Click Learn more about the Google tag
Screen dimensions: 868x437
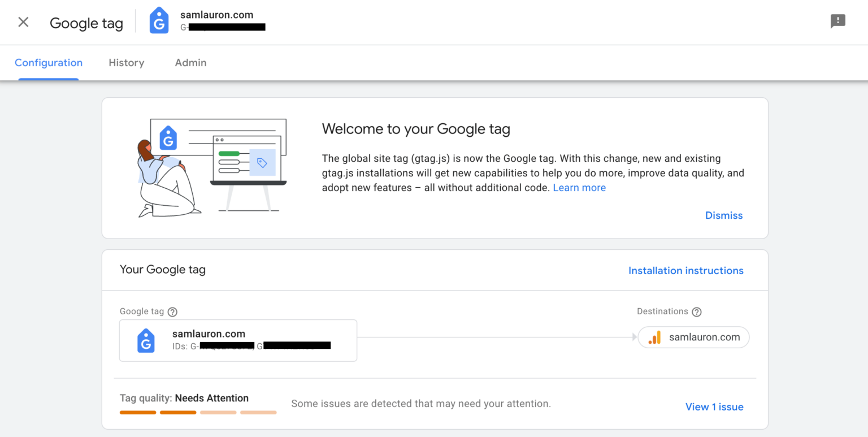click(x=579, y=187)
